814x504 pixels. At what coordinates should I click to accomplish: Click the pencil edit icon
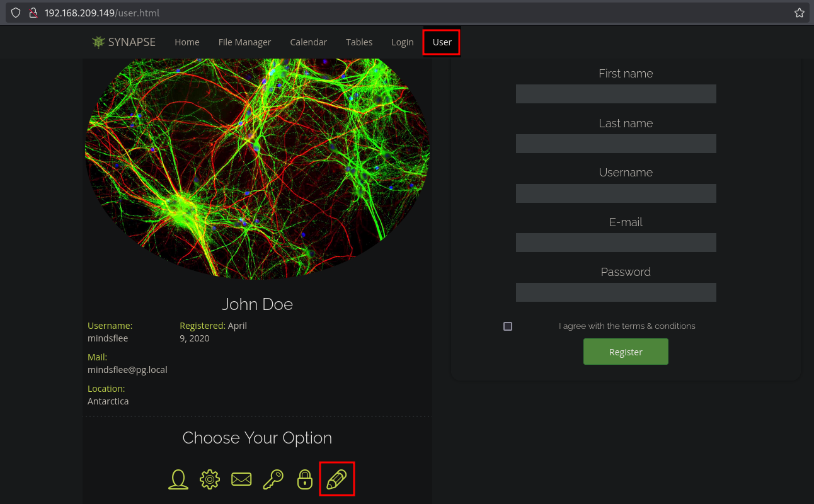pos(336,479)
